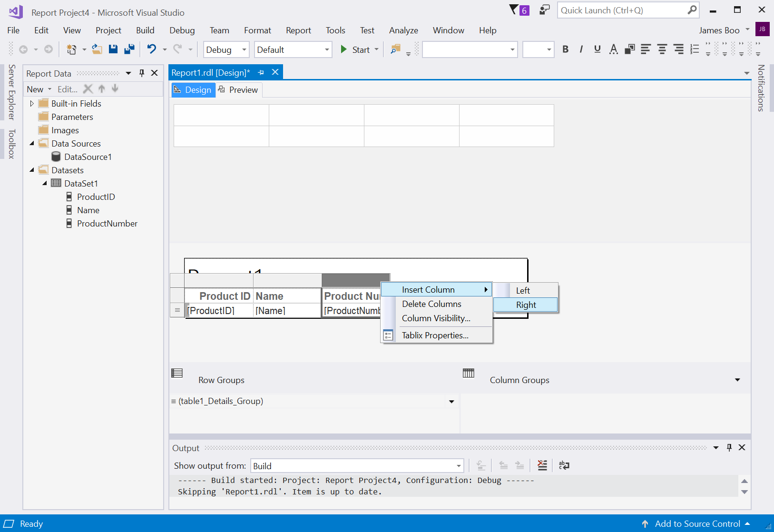
Task: Click the Find in Files icon
Action: click(395, 49)
